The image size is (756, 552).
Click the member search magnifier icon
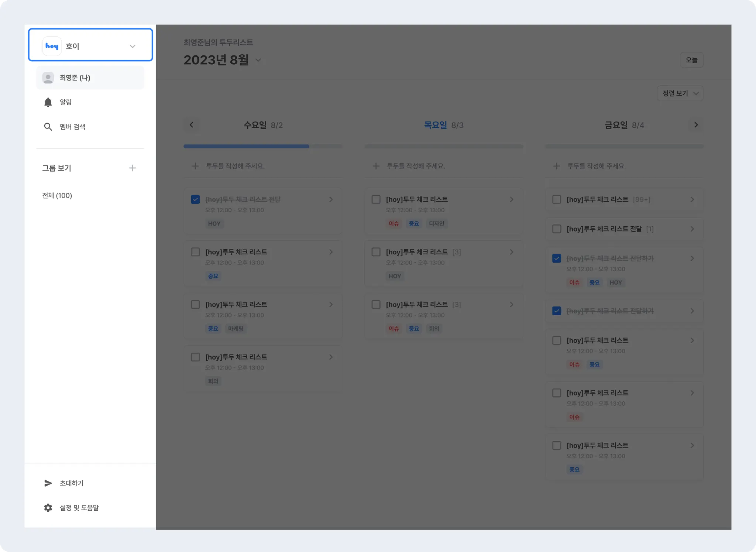click(x=48, y=127)
